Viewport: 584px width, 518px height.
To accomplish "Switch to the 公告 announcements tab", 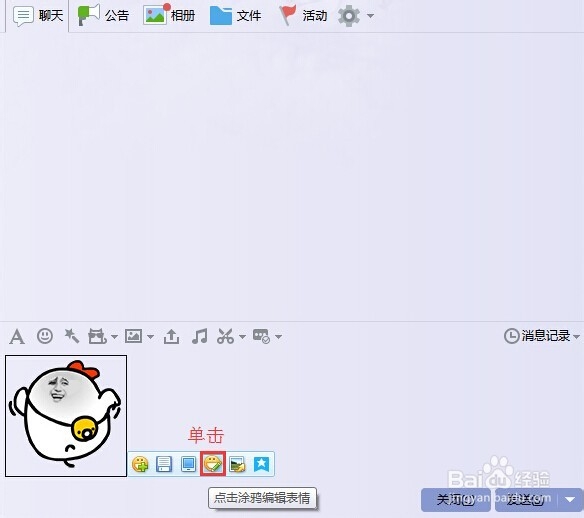I will point(103,15).
